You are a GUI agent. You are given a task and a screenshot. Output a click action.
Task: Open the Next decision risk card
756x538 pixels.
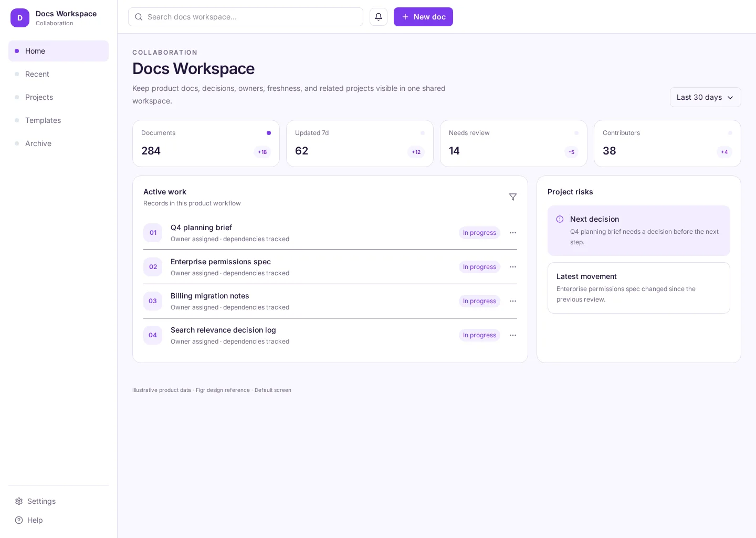tap(639, 231)
